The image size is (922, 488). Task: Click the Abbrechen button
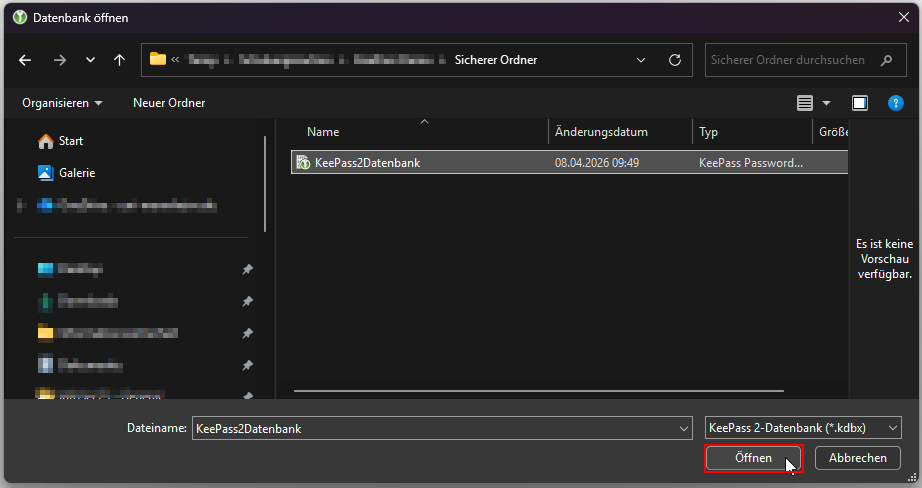pyautogui.click(x=858, y=458)
